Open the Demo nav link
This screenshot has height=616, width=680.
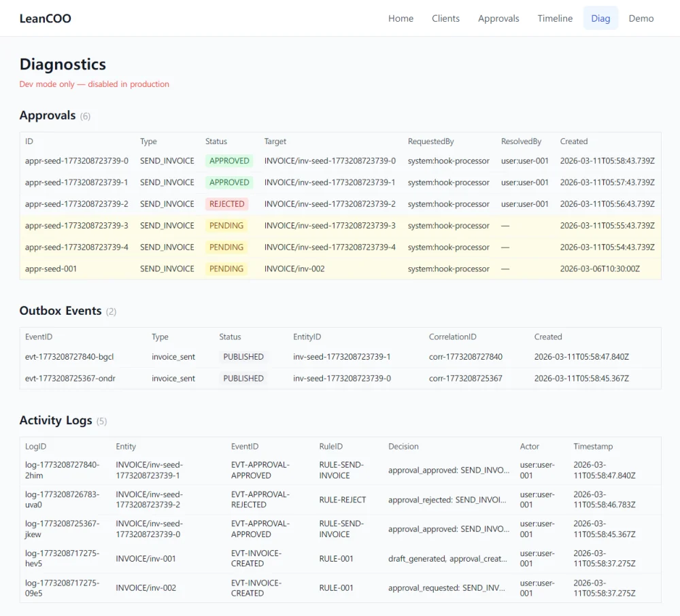641,18
